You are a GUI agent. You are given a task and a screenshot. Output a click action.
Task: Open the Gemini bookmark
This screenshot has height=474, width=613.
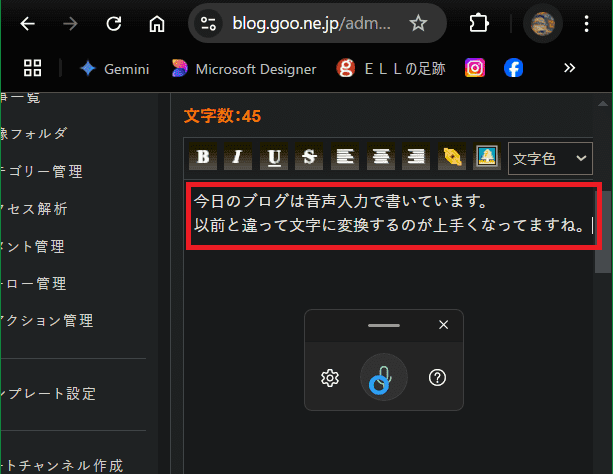[x=115, y=69]
